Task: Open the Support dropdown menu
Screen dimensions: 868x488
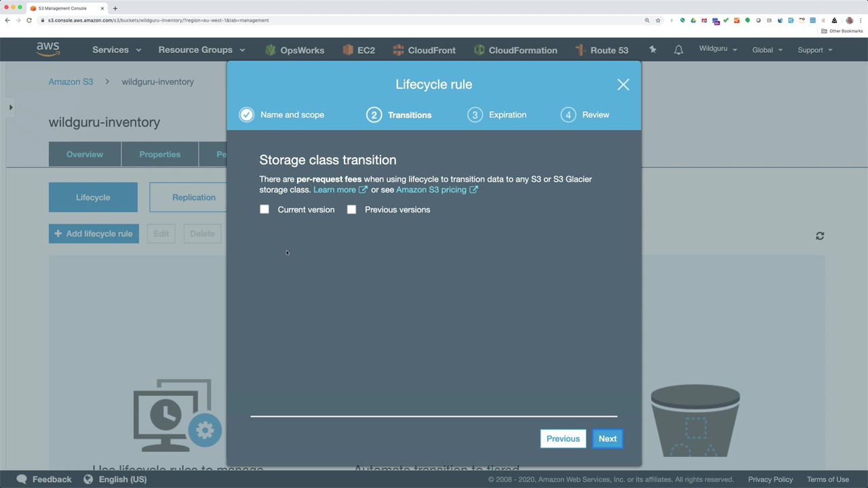Action: [x=814, y=50]
